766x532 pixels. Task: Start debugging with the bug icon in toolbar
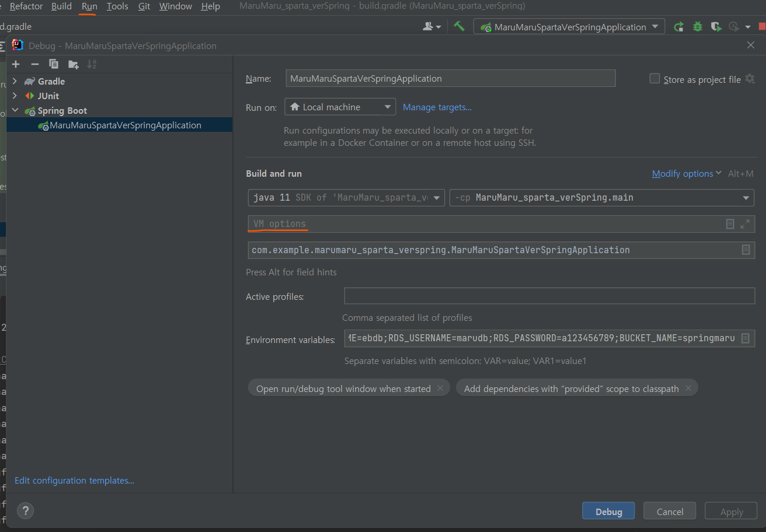698,27
